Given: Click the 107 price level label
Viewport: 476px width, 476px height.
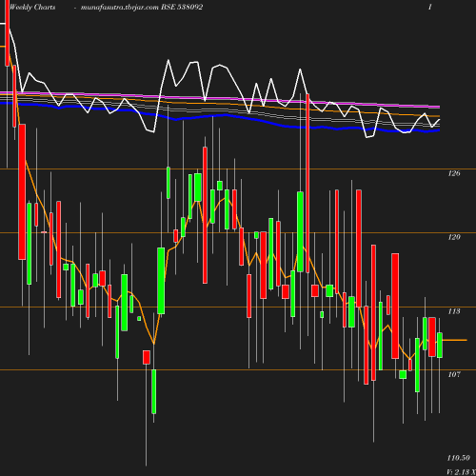Looking at the screenshot, I should (454, 374).
